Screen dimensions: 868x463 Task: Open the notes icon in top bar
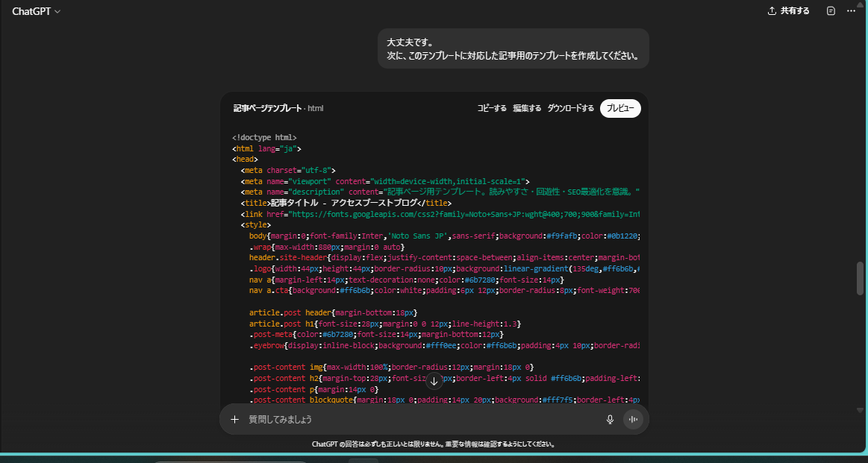pyautogui.click(x=831, y=11)
